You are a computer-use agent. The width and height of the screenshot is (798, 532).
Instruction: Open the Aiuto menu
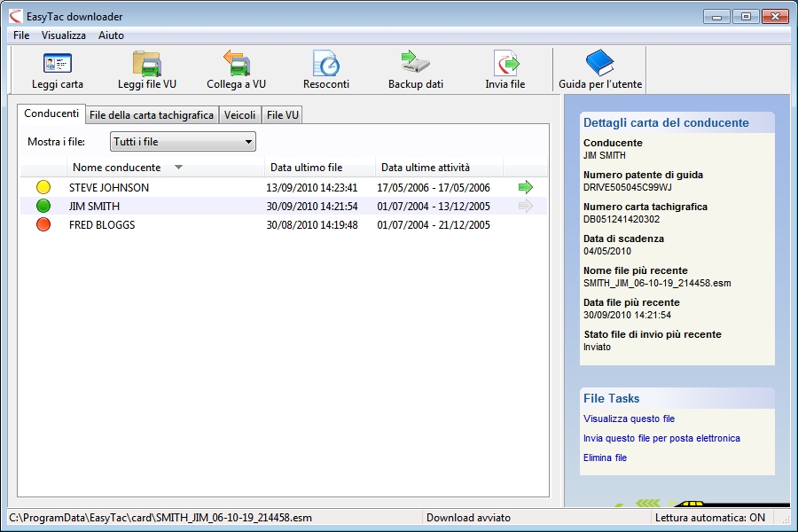point(111,35)
